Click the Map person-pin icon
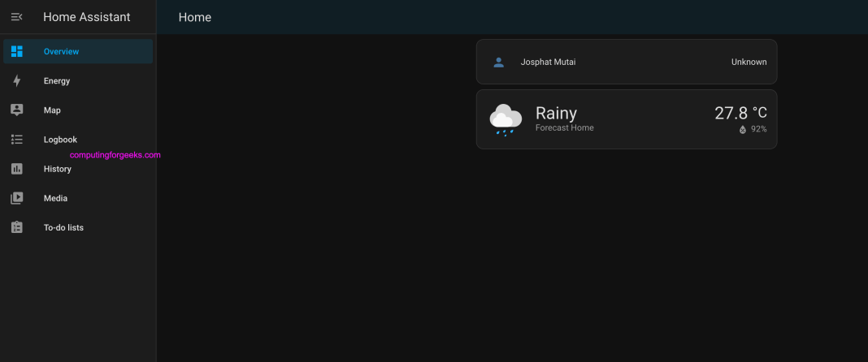This screenshot has height=362, width=868. [x=16, y=110]
